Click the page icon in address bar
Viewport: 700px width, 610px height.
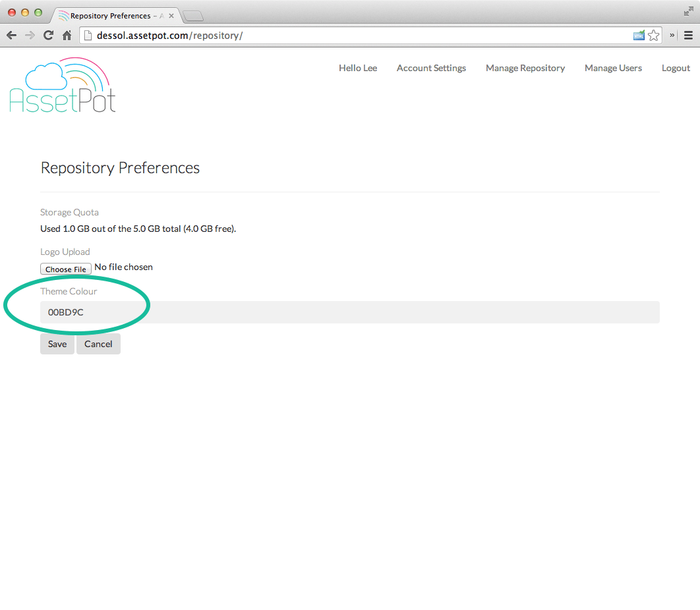[88, 36]
